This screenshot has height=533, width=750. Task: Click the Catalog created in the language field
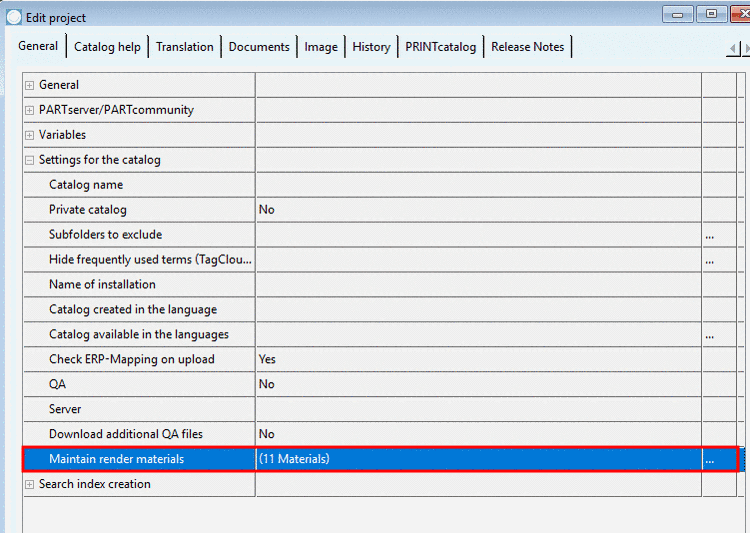(x=479, y=310)
